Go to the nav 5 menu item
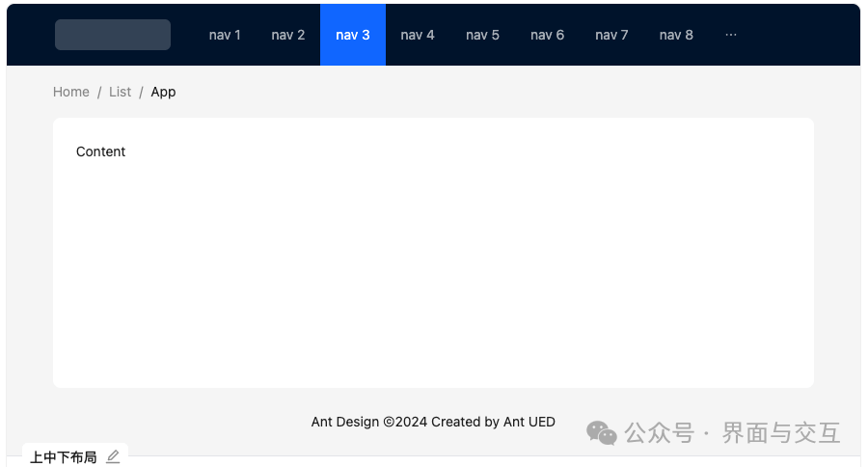 pyautogui.click(x=482, y=35)
